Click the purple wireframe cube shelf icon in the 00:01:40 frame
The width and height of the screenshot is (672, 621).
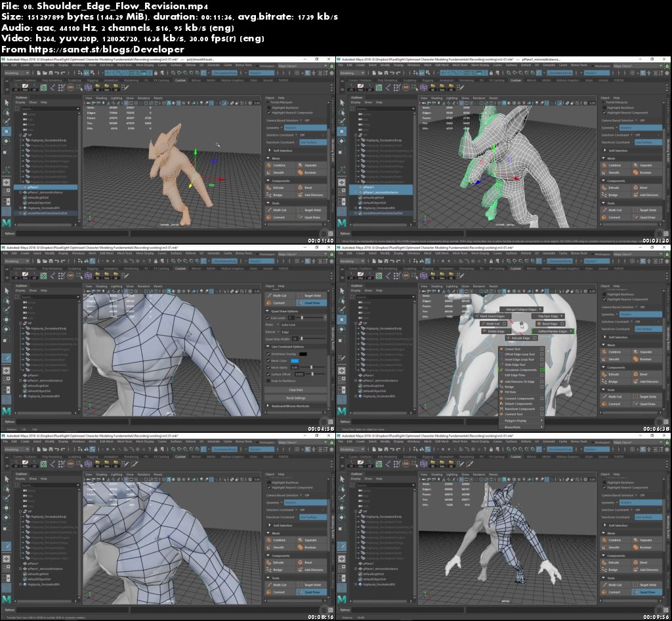coord(89,87)
